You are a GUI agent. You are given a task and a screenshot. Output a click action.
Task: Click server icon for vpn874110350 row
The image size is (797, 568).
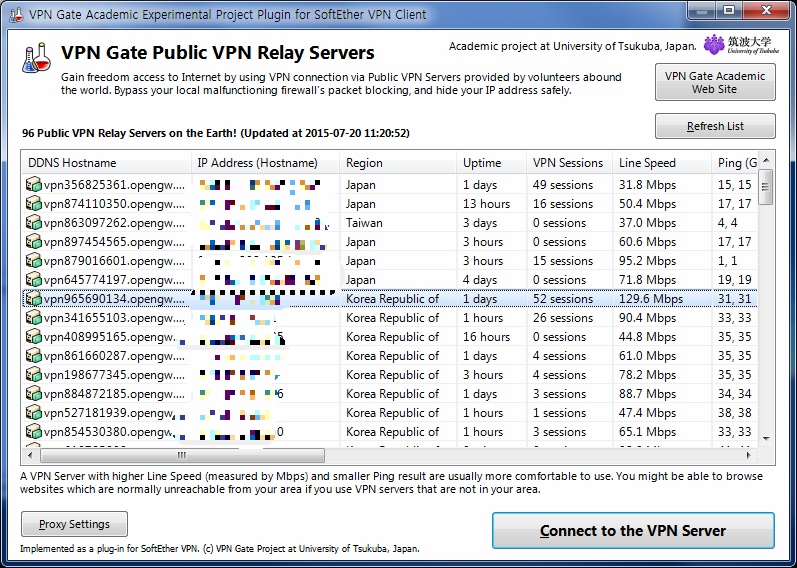tap(34, 203)
